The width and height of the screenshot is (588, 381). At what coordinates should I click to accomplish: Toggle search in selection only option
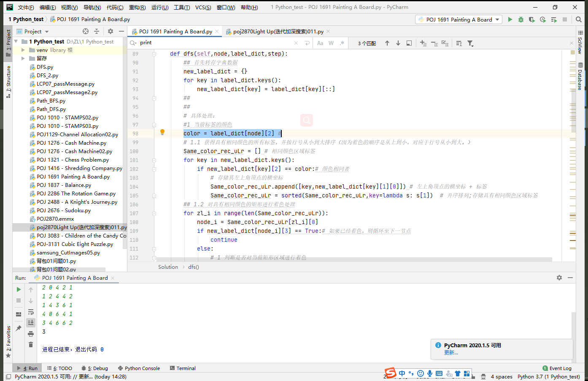[x=459, y=43]
